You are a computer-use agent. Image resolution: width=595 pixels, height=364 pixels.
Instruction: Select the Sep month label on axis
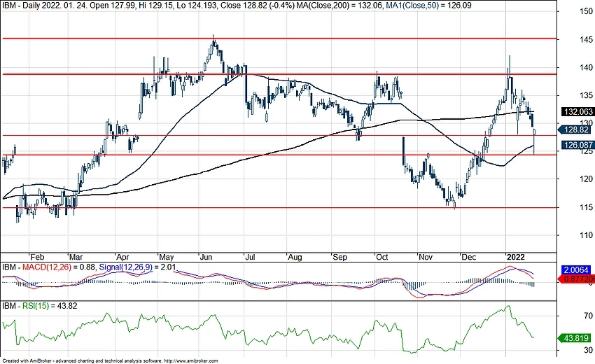coord(339,258)
